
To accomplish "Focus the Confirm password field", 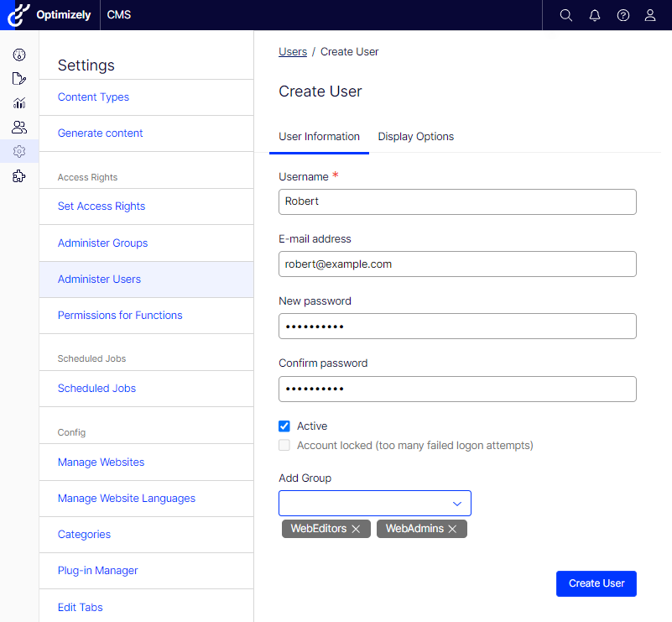I will click(457, 389).
